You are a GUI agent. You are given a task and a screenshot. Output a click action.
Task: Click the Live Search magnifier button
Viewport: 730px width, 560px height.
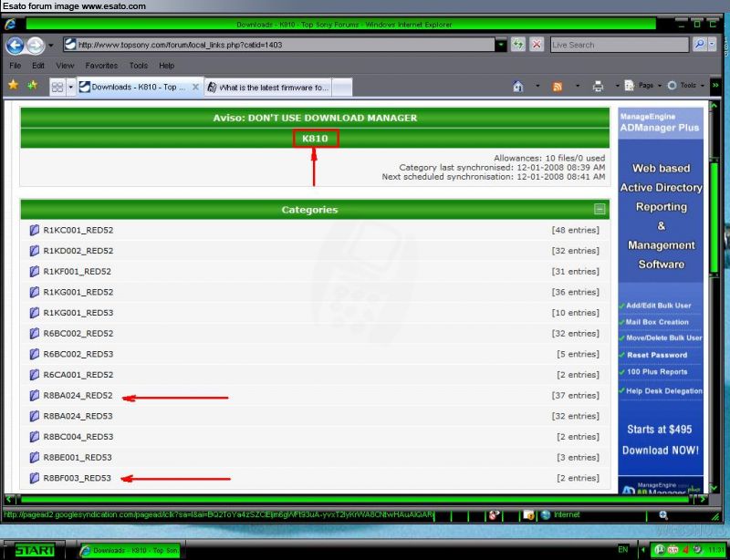pos(699,44)
